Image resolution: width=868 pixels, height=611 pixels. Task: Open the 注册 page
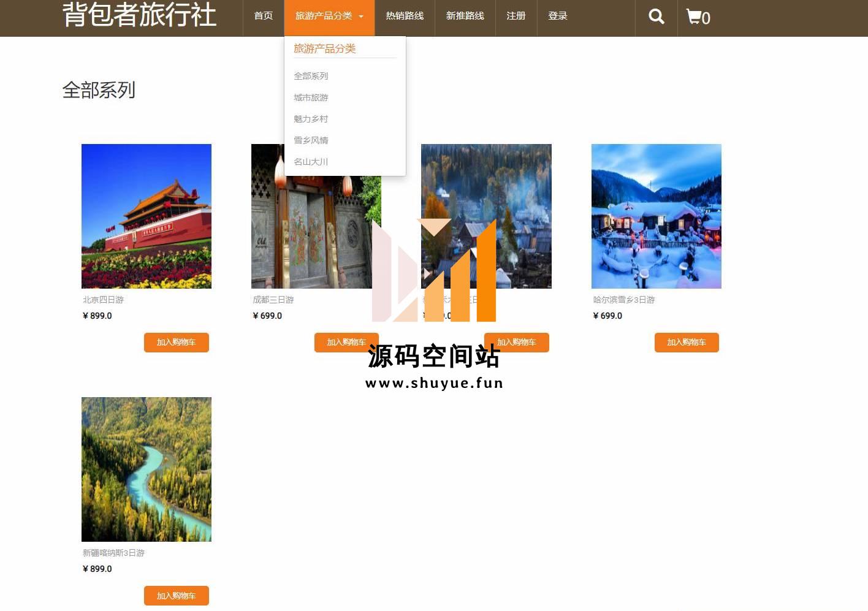tap(516, 16)
